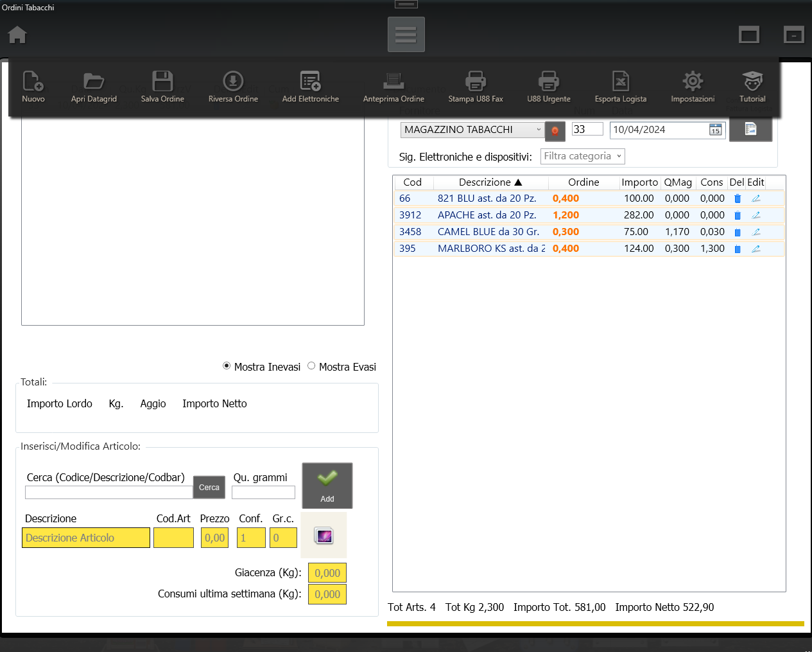Screen dimensions: 812x652
Task: Expand MAGAZZINO TABACCHI supplier dropdown
Action: [538, 130]
